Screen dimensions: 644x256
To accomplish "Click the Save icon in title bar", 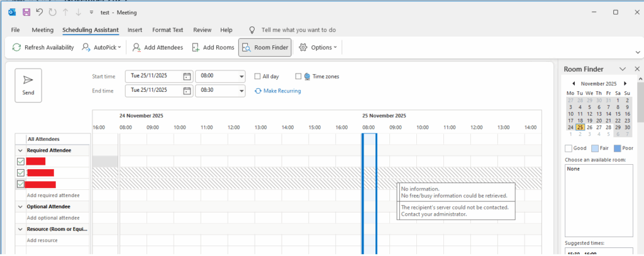I will tap(26, 12).
